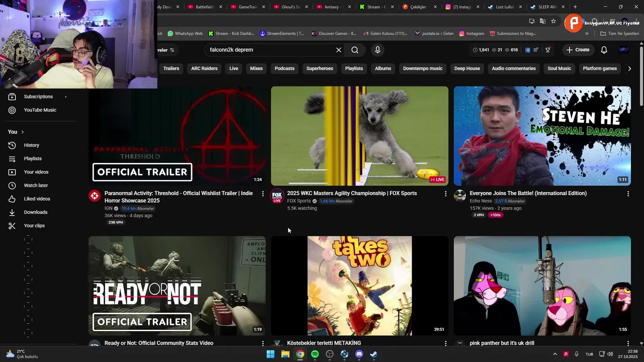Bookmark this page with the star icon

pos(553,21)
